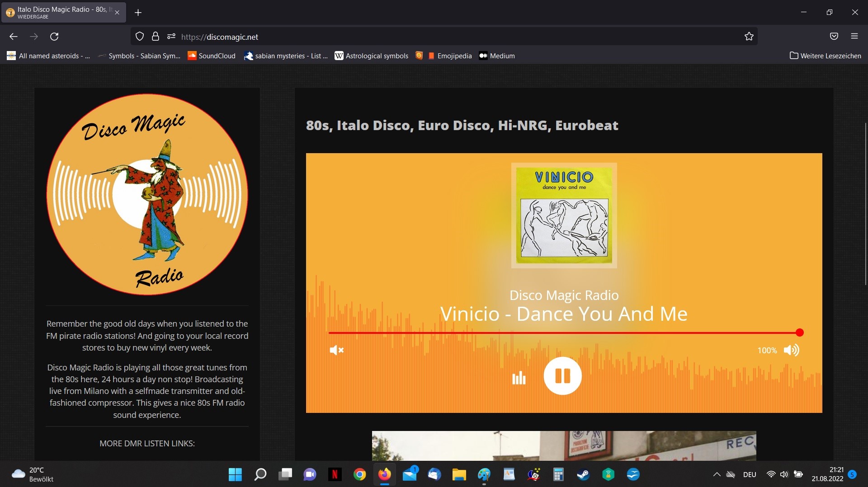Click the red volume slider handle
The width and height of the screenshot is (868, 487).
[x=799, y=333]
